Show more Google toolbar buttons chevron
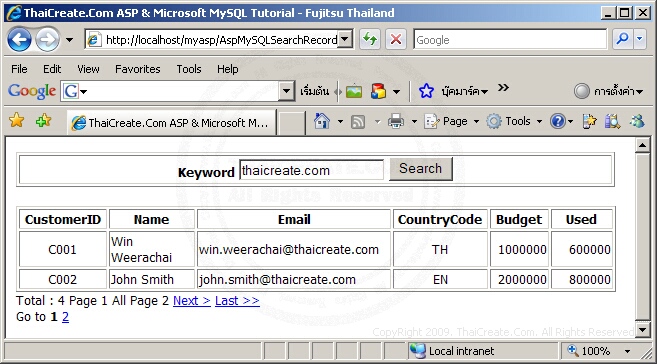 click(503, 88)
